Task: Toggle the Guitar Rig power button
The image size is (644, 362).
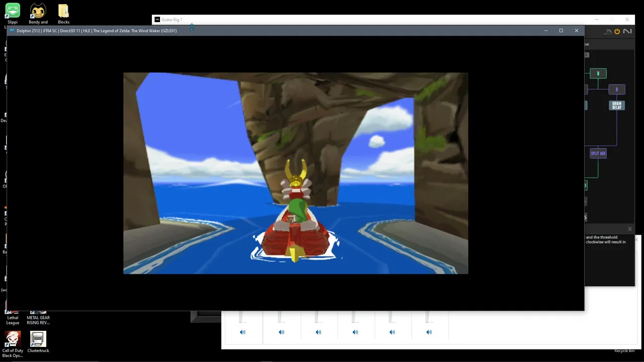Action: point(617,31)
